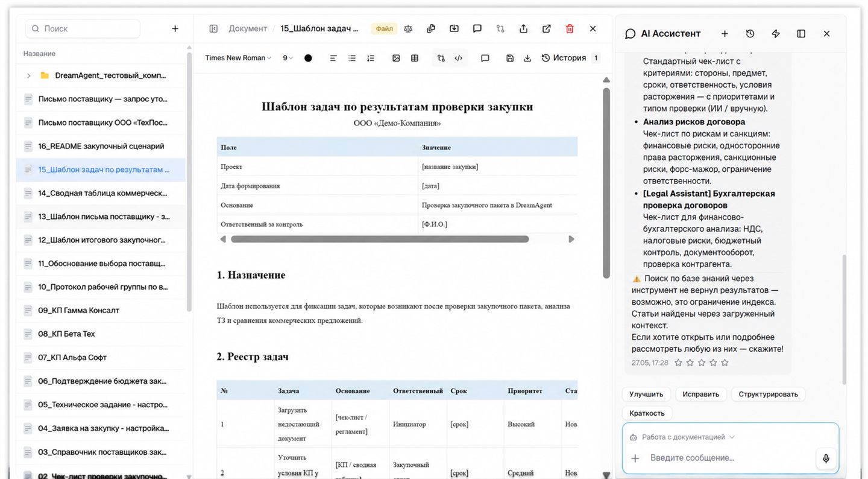The width and height of the screenshot is (868, 479).
Task: Insert a table using the grid icon
Action: tap(415, 58)
